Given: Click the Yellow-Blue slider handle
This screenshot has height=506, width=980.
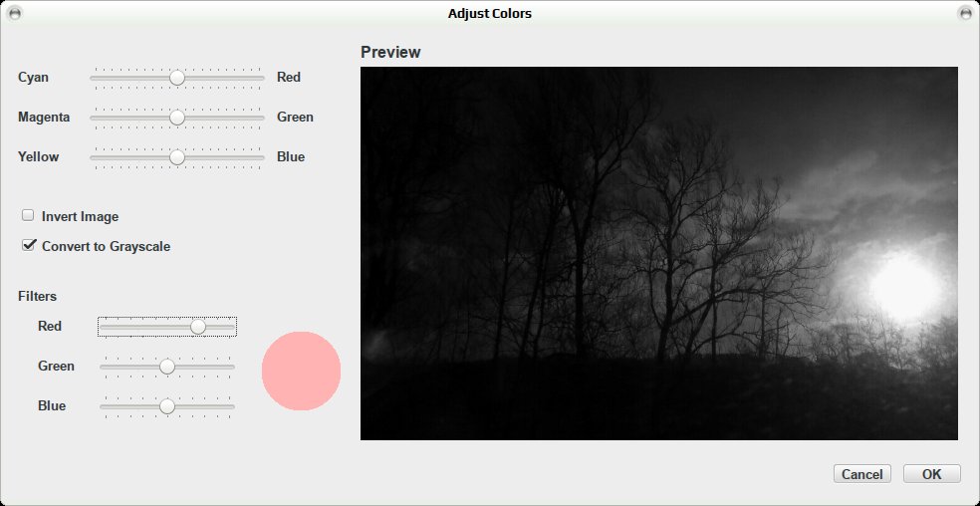Looking at the screenshot, I should tap(177, 157).
